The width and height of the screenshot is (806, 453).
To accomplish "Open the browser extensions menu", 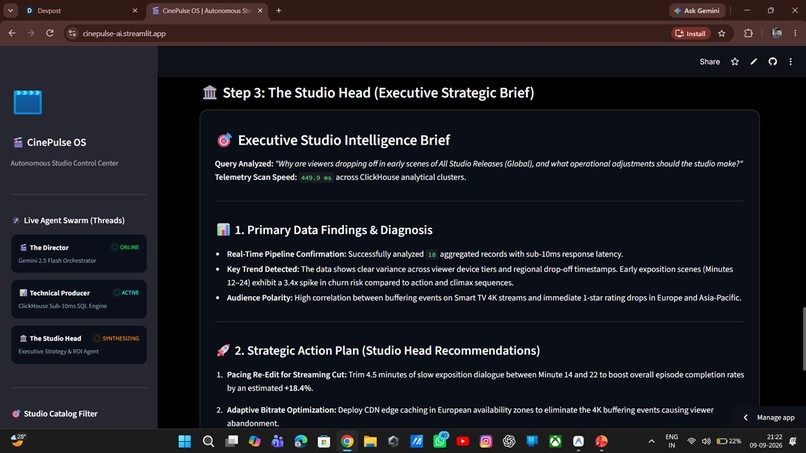I will point(748,33).
